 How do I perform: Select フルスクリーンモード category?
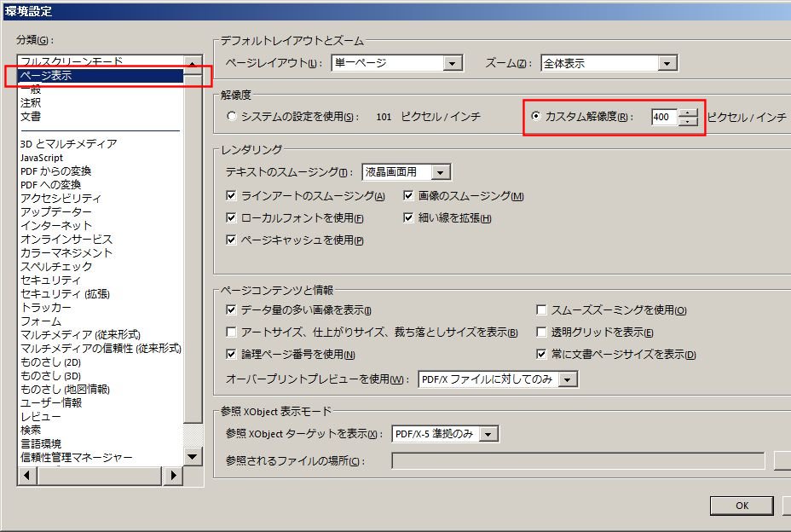[x=72, y=61]
